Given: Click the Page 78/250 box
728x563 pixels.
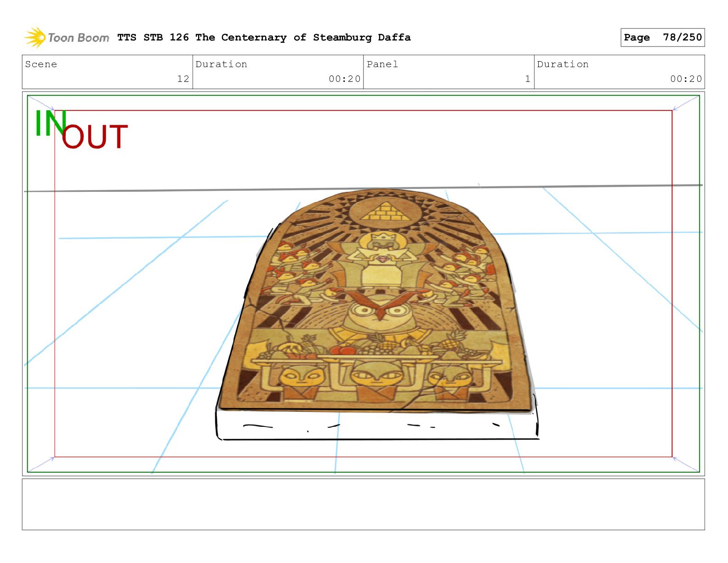Looking at the screenshot, I should point(662,37).
